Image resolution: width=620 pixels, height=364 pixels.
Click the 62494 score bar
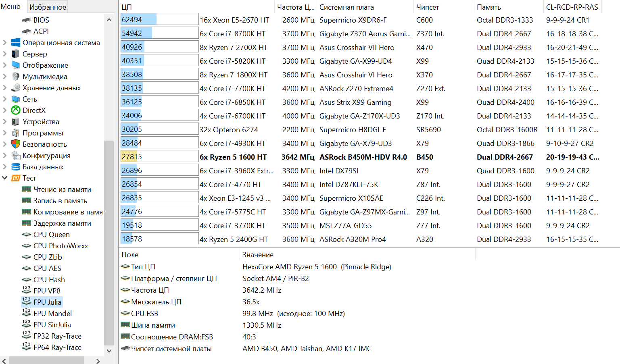pos(159,19)
